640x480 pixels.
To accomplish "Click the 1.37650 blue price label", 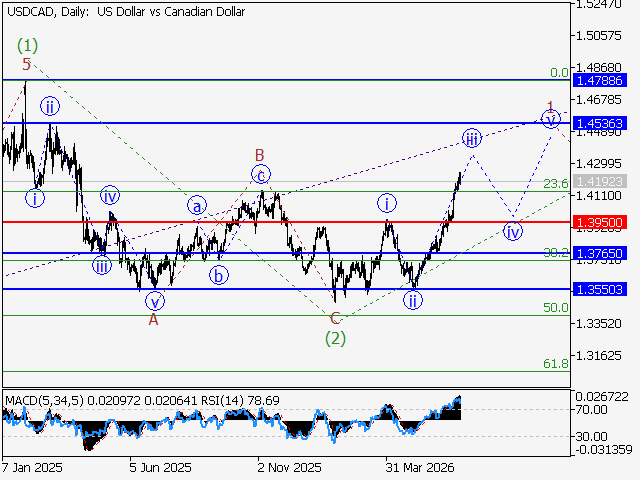I will pyautogui.click(x=600, y=253).
